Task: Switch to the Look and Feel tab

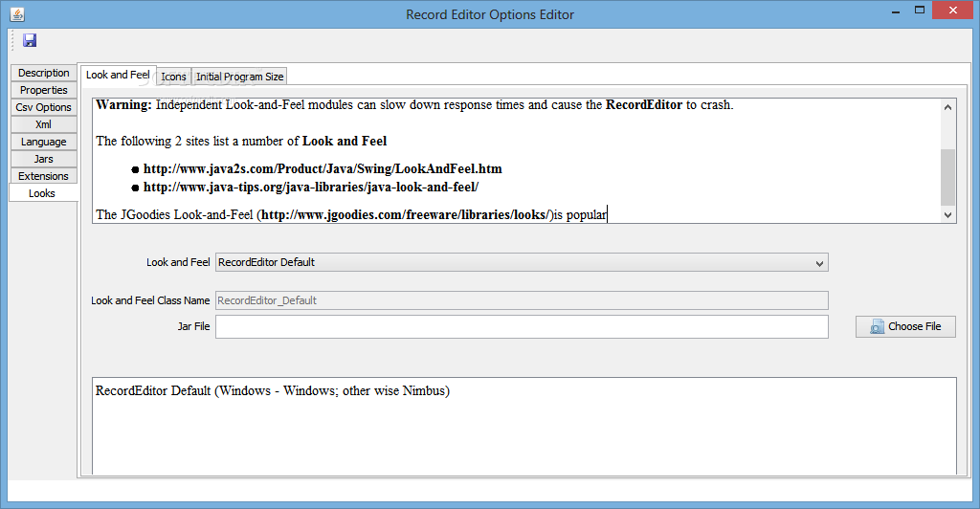Action: [118, 75]
